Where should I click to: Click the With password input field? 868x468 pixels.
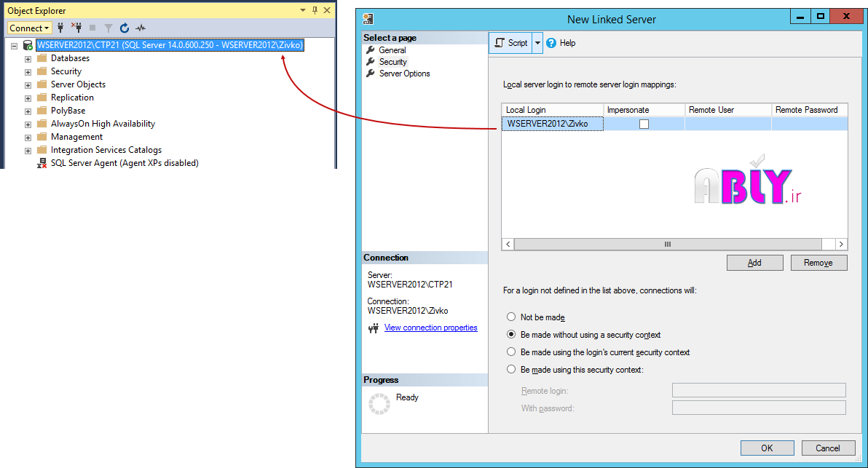click(x=759, y=408)
